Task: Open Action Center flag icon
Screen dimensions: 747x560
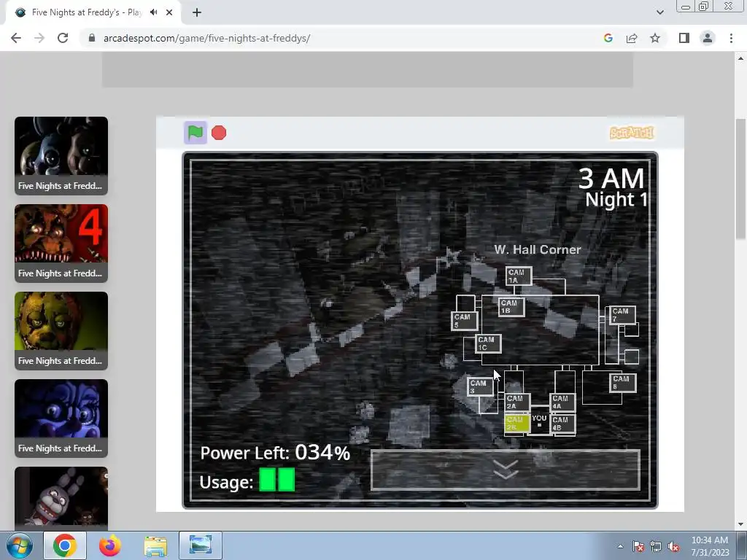Action: pyautogui.click(x=638, y=546)
